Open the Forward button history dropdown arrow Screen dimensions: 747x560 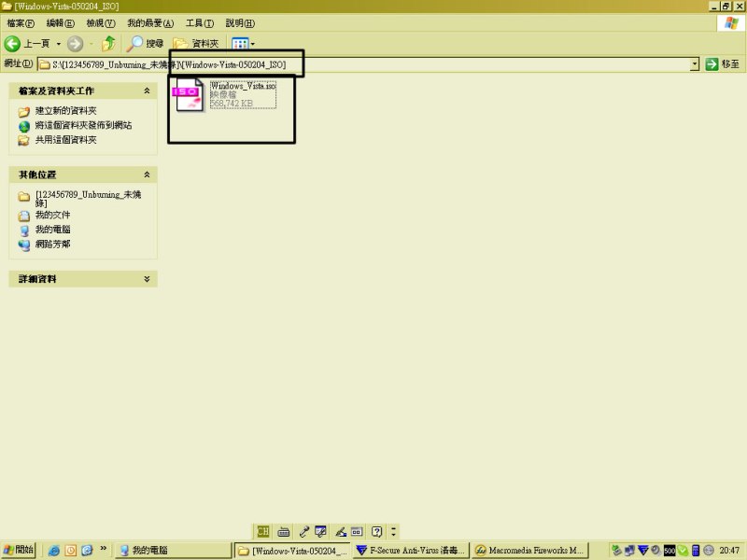pyautogui.click(x=91, y=44)
